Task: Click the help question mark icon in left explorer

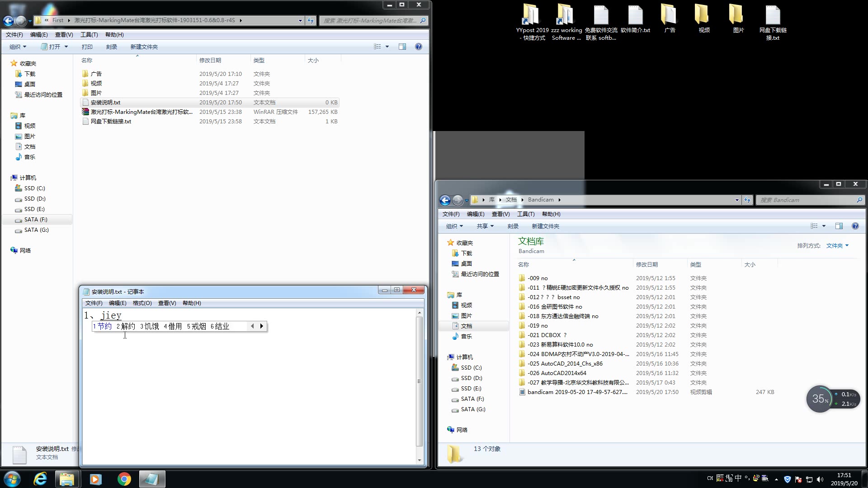Action: tap(418, 47)
